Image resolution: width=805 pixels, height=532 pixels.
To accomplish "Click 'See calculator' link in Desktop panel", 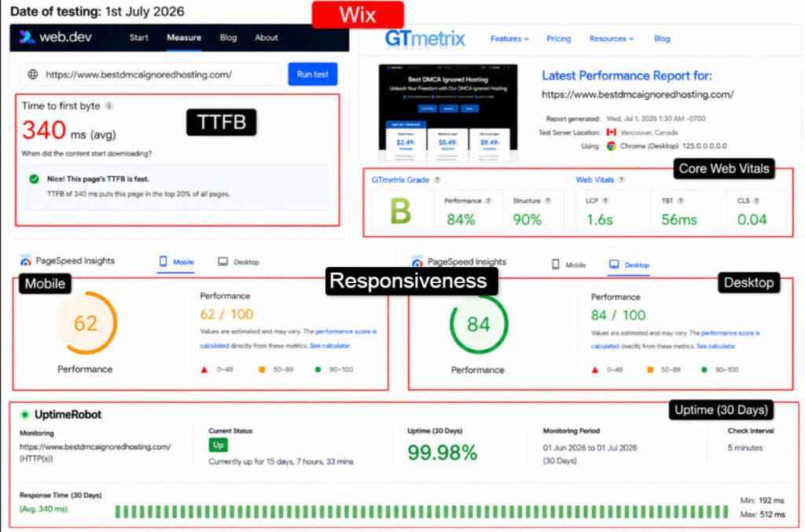I will coord(715,347).
